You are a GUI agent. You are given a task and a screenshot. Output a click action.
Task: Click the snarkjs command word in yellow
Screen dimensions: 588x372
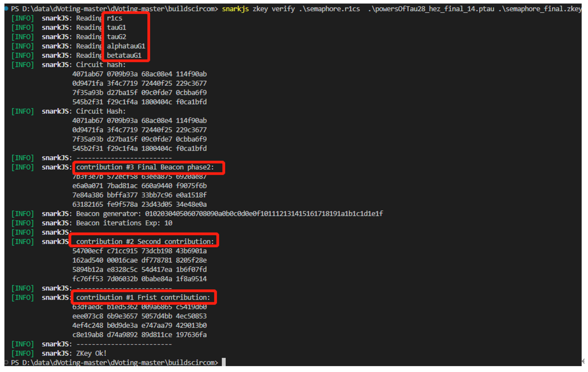tap(235, 9)
